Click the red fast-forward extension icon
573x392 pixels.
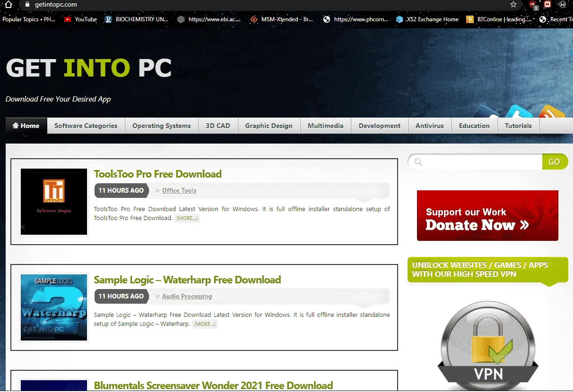pos(547,5)
